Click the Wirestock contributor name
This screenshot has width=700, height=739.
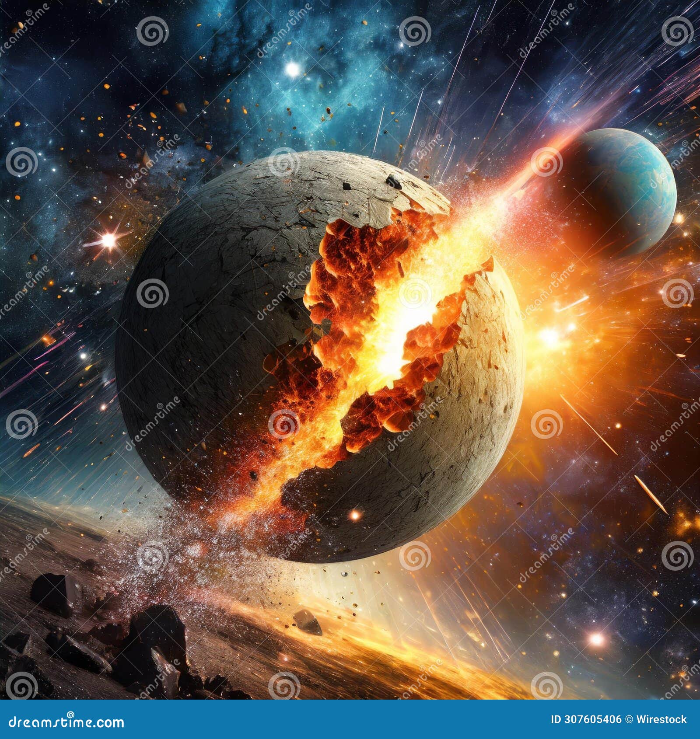point(661,718)
